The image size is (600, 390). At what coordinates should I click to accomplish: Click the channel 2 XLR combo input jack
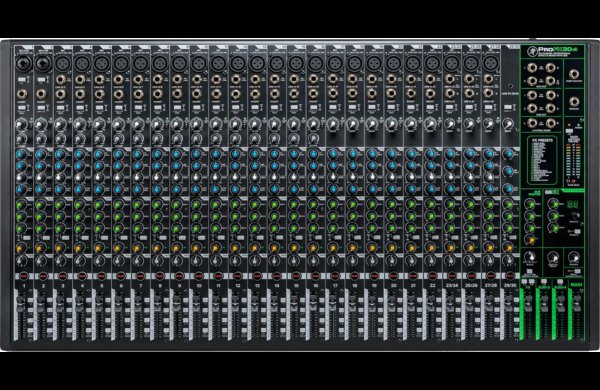pos(43,64)
